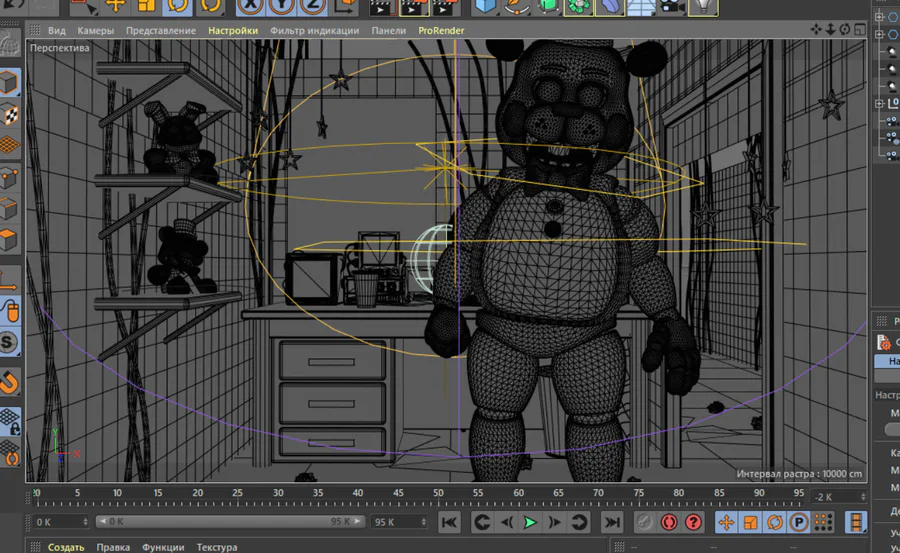
Task: Enable Texture mode checkered cube
Action: point(9,114)
